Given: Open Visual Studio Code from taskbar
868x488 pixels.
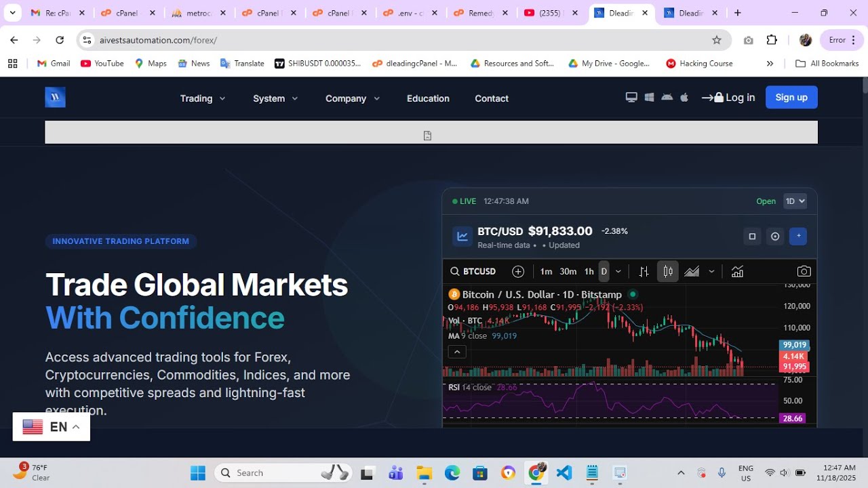Looking at the screenshot, I should [564, 472].
